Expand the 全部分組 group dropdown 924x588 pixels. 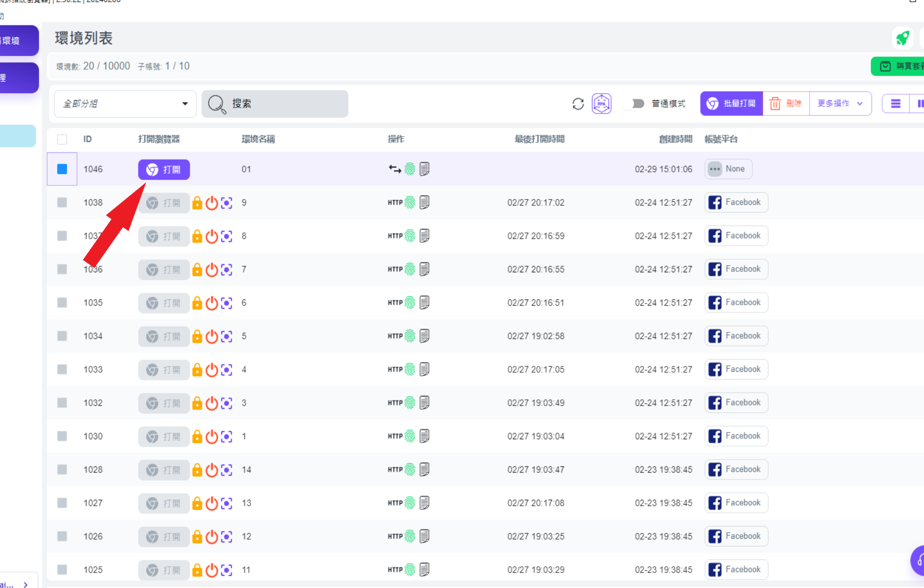pos(125,104)
